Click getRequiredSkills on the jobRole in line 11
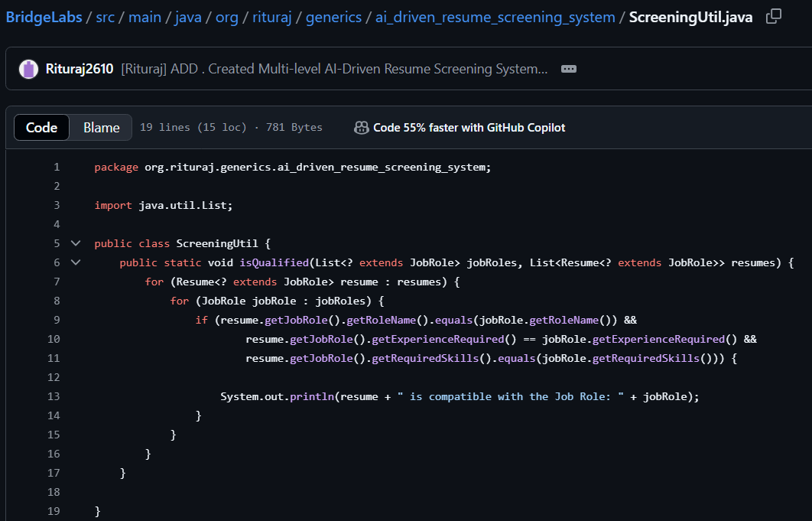This screenshot has height=521, width=812. tap(646, 358)
